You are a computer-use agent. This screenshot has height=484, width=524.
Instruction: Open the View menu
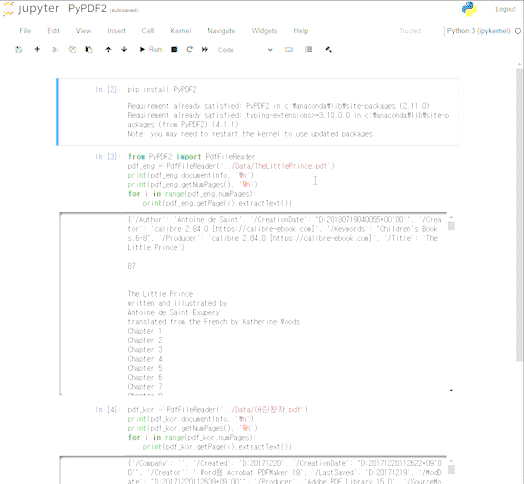(83, 31)
